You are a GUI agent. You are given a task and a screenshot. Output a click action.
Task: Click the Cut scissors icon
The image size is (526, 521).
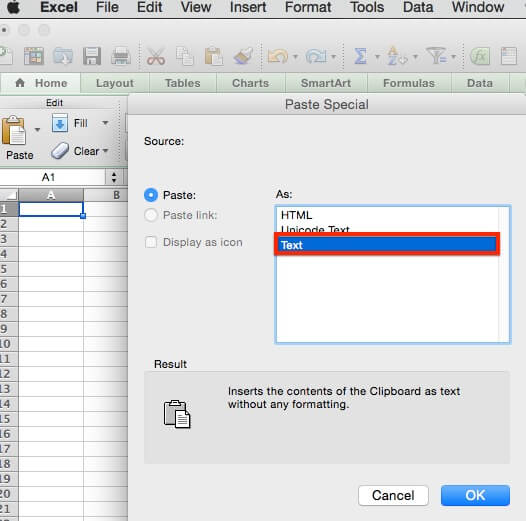[x=156, y=56]
